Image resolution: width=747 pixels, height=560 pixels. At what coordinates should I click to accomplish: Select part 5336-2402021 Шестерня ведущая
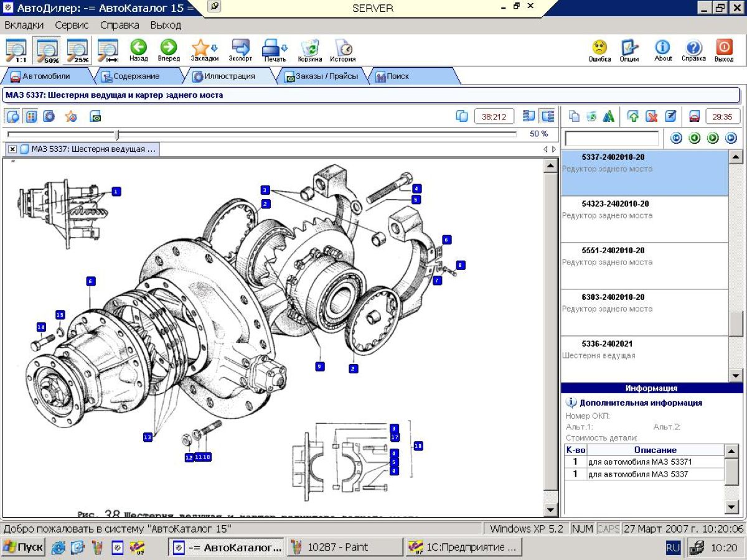pos(644,359)
